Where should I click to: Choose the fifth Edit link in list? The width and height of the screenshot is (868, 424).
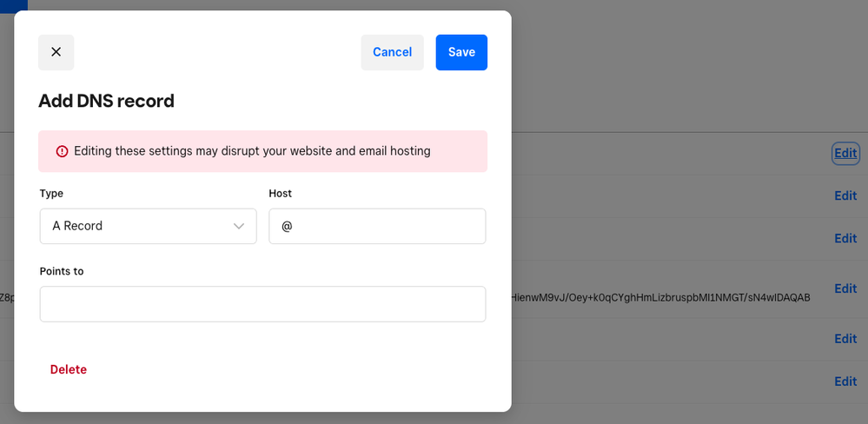pyautogui.click(x=845, y=339)
